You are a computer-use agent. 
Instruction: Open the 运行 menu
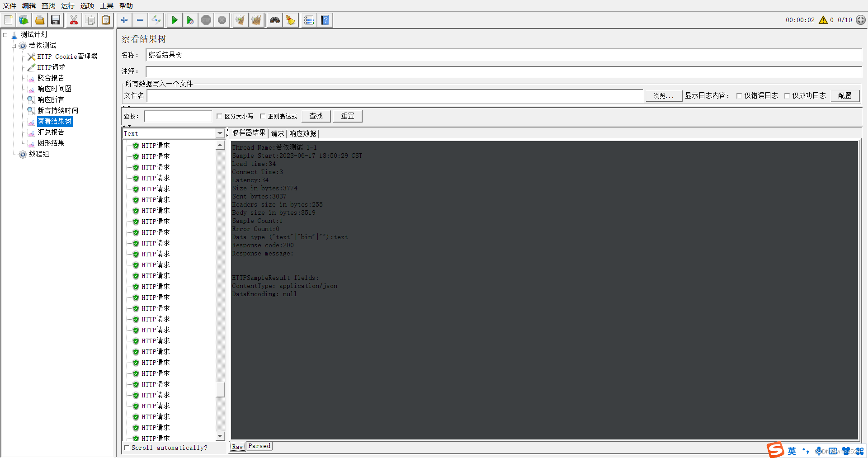(68, 5)
